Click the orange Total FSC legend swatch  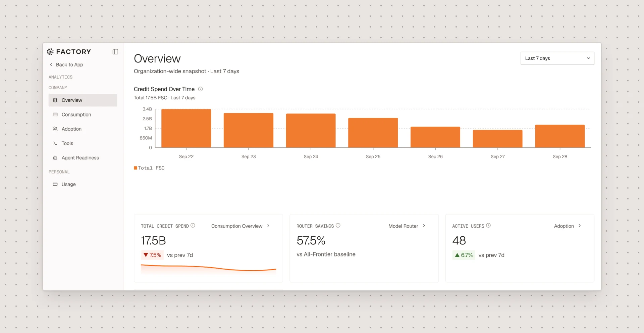(x=136, y=168)
